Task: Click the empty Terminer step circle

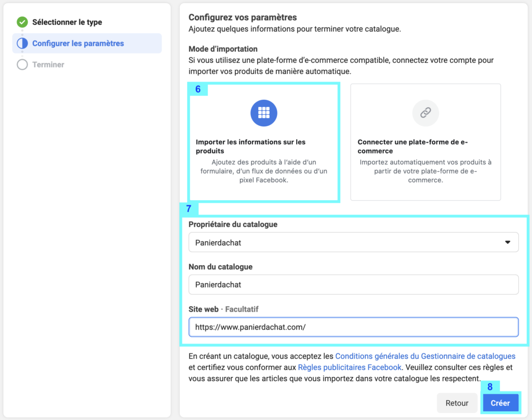Action: point(22,64)
